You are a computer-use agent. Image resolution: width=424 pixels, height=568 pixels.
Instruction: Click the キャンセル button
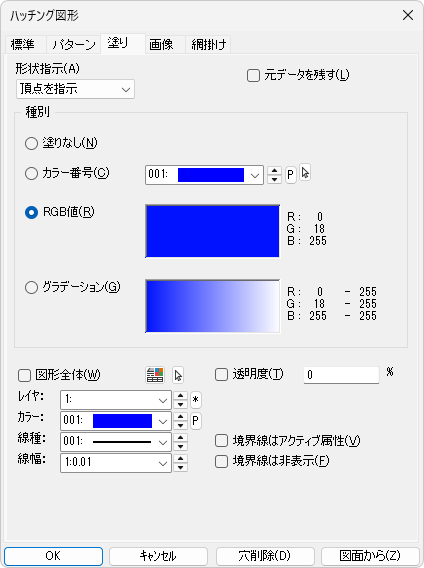click(x=158, y=556)
